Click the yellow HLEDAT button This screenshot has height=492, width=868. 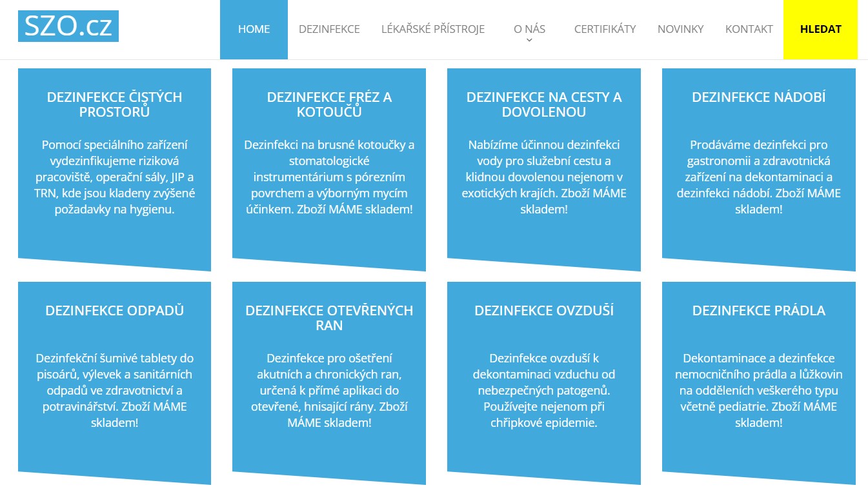pyautogui.click(x=820, y=29)
